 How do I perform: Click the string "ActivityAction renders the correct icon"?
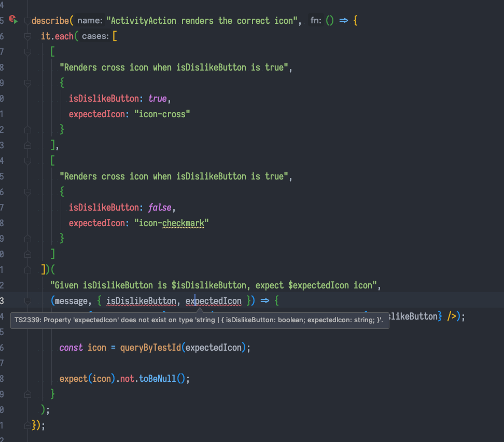click(x=202, y=21)
